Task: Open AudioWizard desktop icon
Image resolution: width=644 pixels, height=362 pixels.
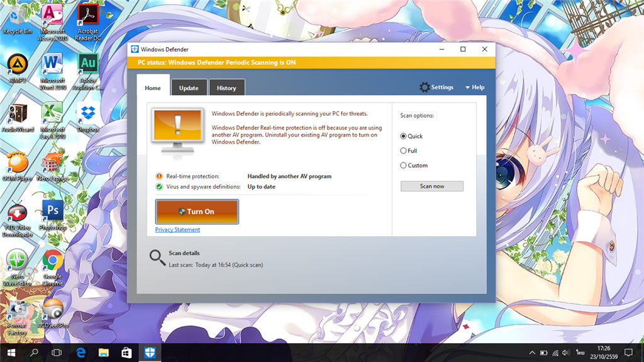Action: click(x=17, y=118)
